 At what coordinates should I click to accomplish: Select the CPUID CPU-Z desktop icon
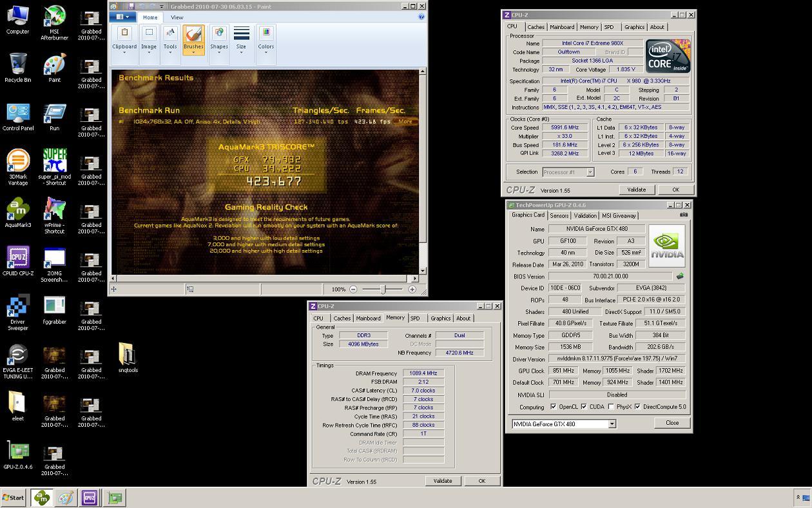click(17, 261)
